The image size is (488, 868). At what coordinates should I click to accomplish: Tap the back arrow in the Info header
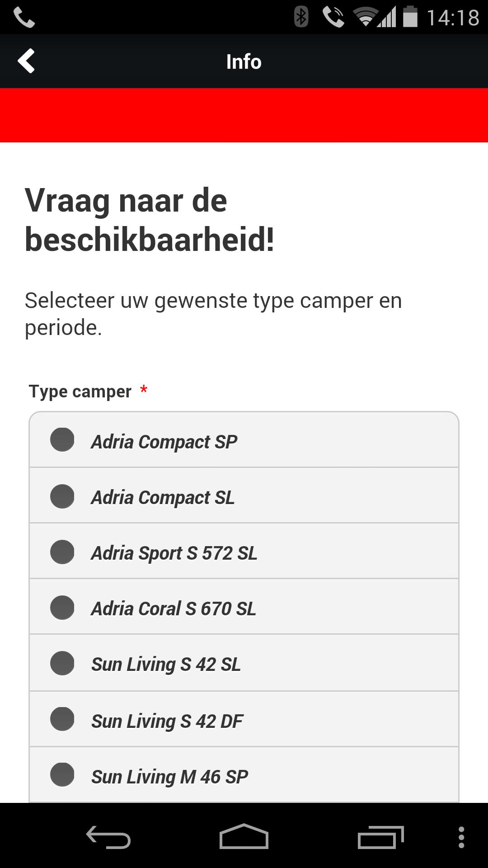point(26,61)
